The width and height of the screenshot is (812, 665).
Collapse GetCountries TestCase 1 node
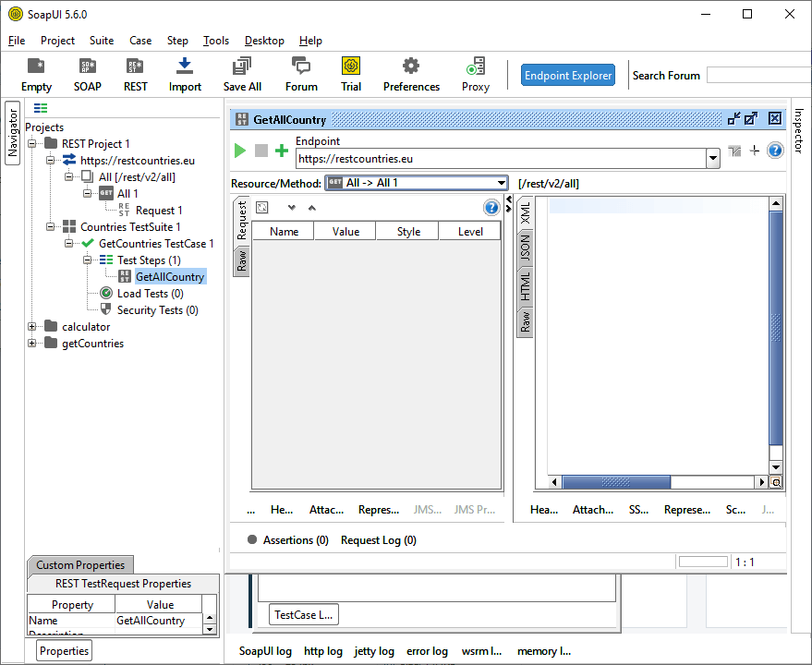click(x=69, y=243)
